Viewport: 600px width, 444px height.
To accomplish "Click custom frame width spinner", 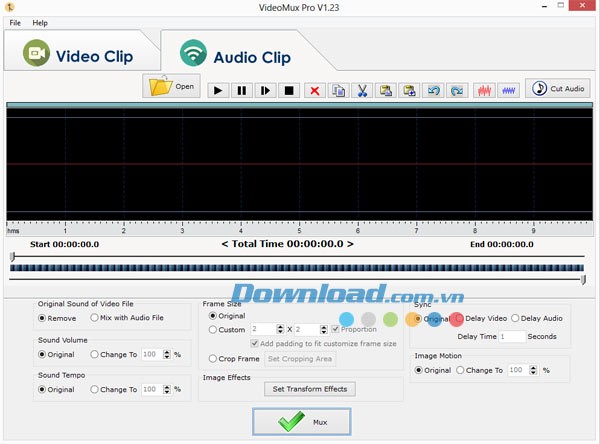I will click(x=280, y=329).
